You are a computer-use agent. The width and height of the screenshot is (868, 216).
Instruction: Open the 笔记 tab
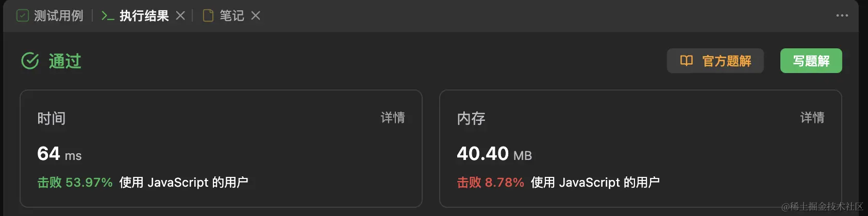click(232, 16)
